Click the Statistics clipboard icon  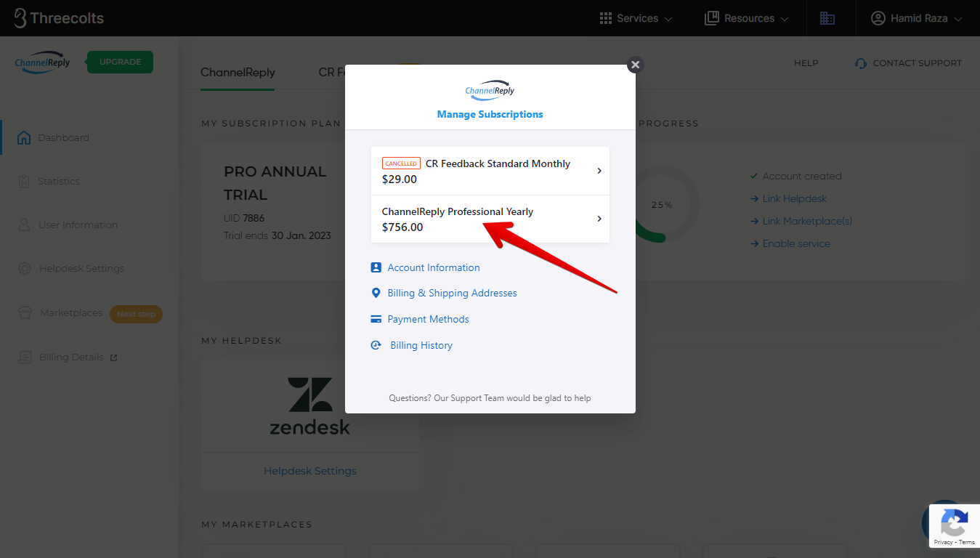point(24,181)
